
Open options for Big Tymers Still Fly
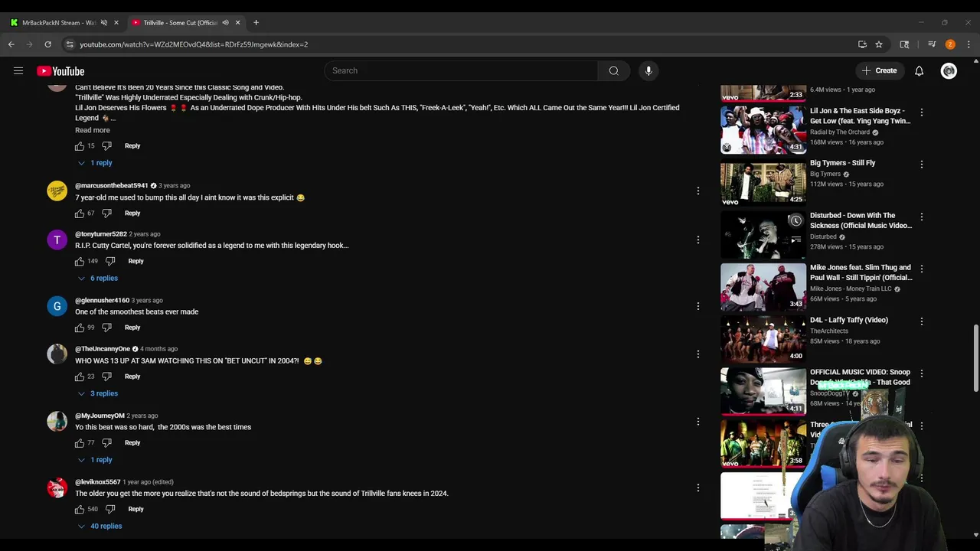(921, 165)
